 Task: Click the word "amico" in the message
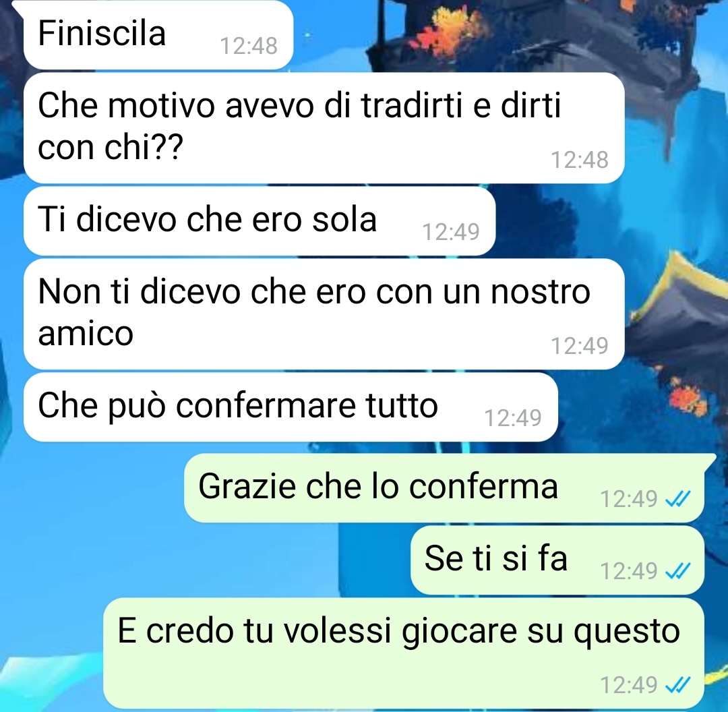tap(86, 334)
